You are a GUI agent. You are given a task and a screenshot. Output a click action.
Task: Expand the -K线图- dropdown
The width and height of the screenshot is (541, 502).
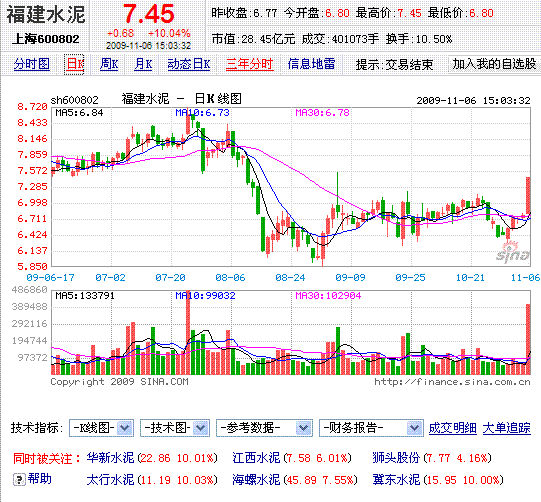point(101,428)
